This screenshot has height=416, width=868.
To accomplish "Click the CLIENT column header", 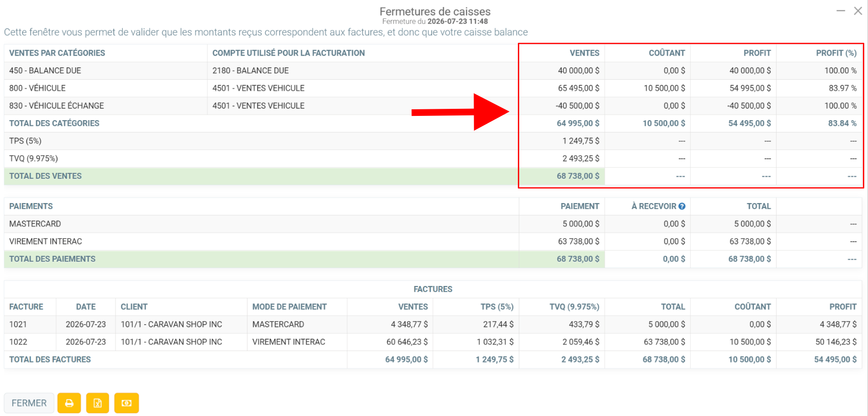I will click(x=134, y=307).
